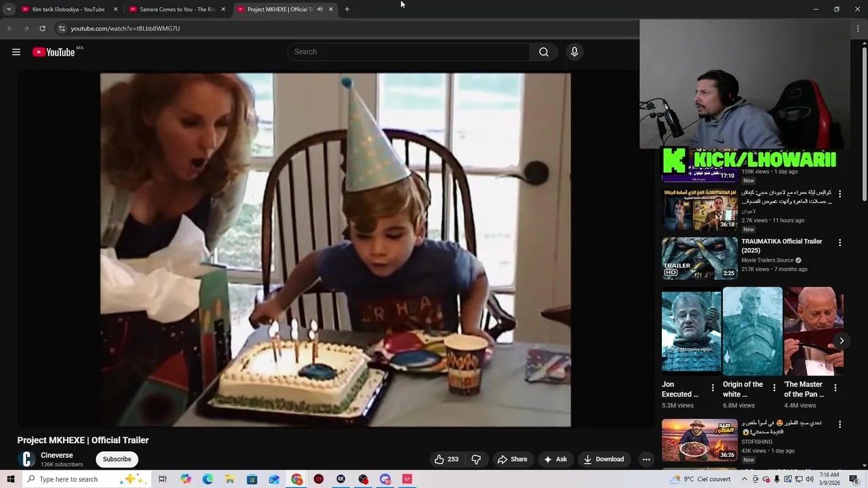The width and height of the screenshot is (868, 488).
Task: Click the URL youtube.com/watch address text
Action: point(125,28)
